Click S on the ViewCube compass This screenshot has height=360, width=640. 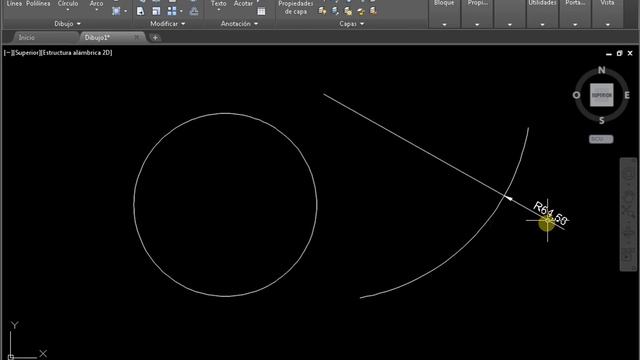point(602,120)
